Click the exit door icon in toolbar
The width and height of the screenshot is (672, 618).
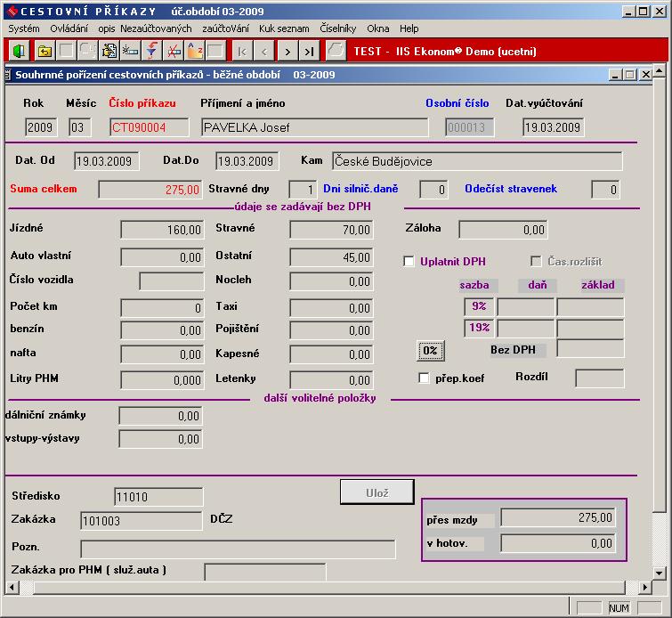click(19, 51)
